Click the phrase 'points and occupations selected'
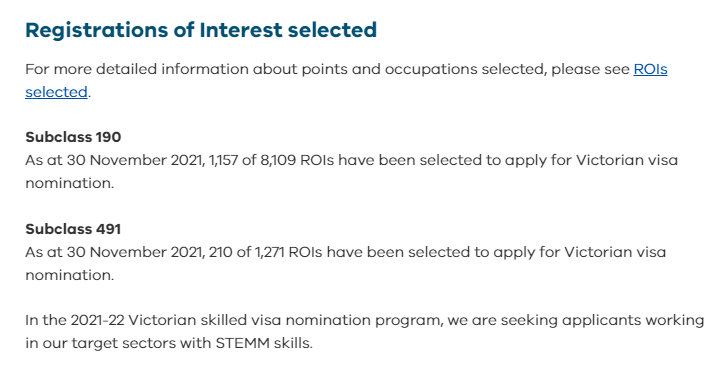Viewport: 720px width, 366px height. click(424, 69)
